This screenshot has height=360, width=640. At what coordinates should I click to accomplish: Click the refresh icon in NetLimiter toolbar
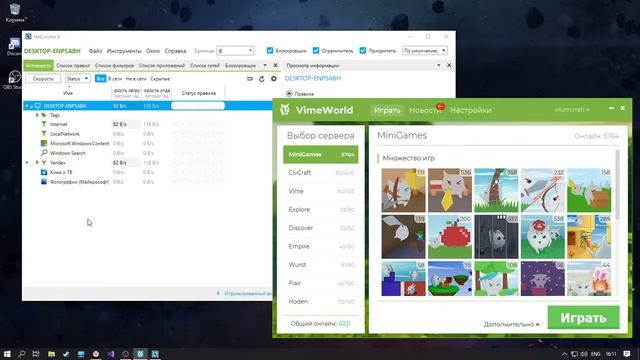tap(262, 79)
